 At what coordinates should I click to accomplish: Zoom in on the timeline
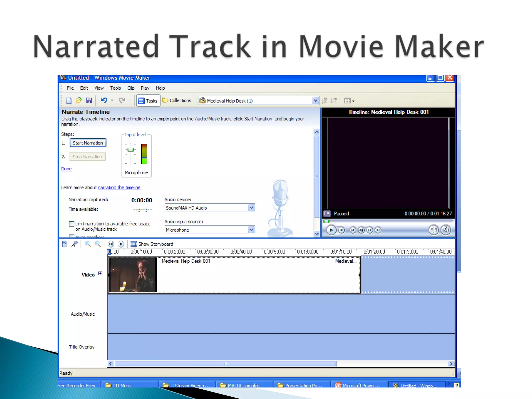88,244
